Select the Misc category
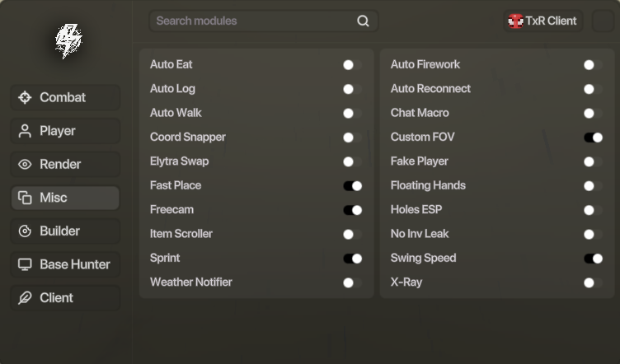The height and width of the screenshot is (364, 620). click(x=65, y=198)
